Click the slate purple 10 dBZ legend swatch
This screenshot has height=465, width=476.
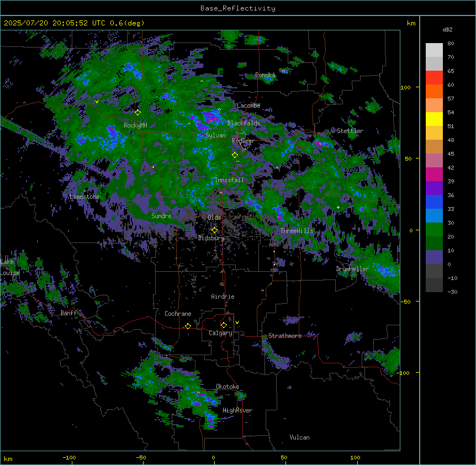pos(434,257)
